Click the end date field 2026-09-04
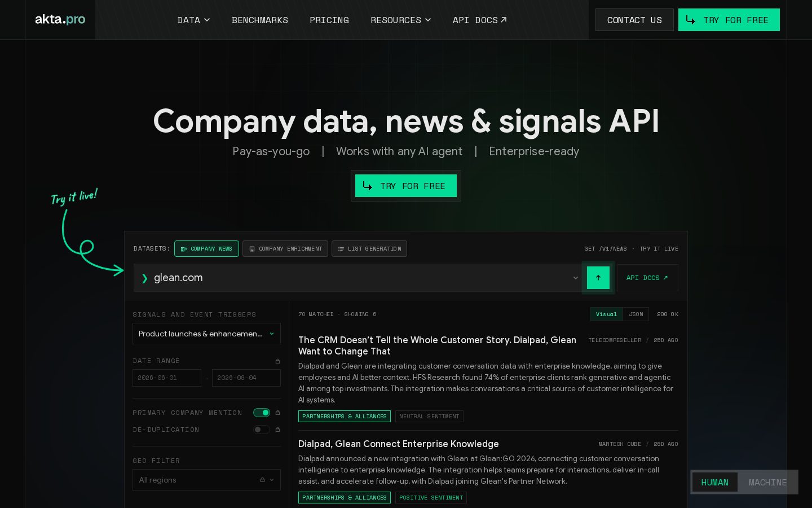 click(x=246, y=378)
